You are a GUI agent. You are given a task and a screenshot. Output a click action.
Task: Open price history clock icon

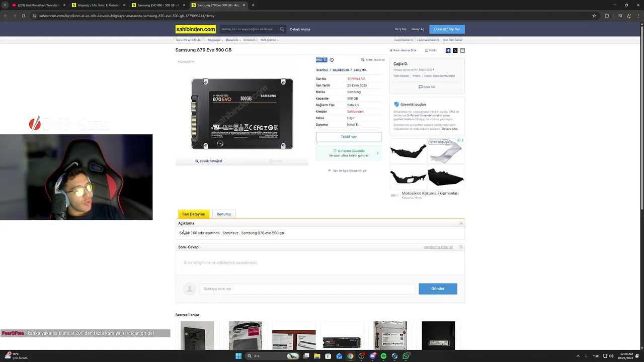(332, 60)
